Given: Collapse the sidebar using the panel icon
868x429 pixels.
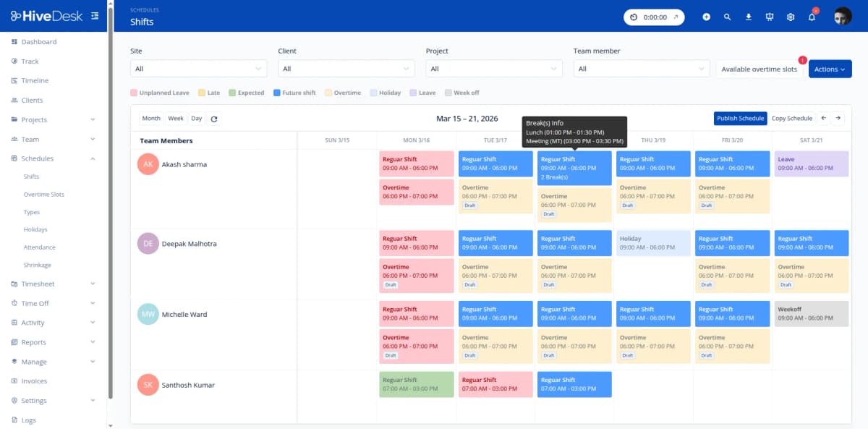Looking at the screenshot, I should (94, 14).
